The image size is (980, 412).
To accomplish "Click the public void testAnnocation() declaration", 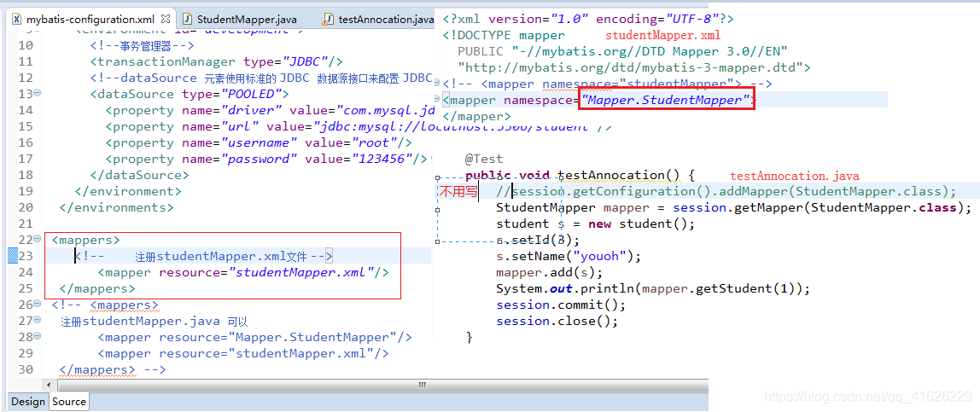I will point(580,176).
